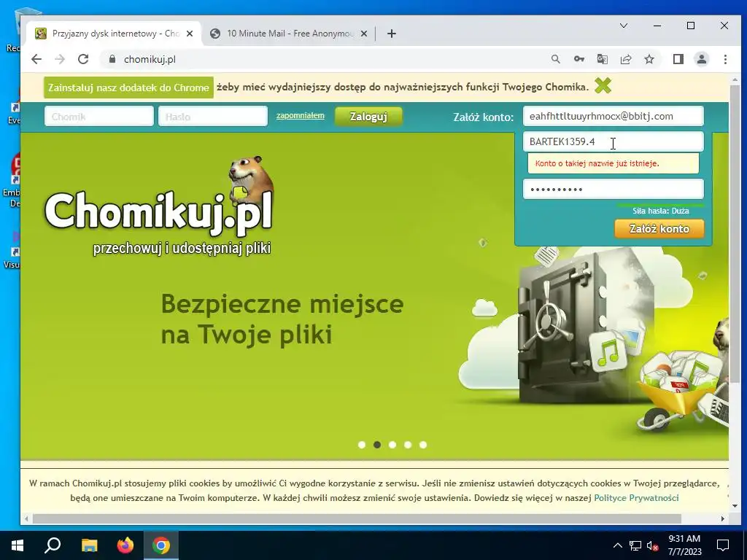Show hidden system tray icons
This screenshot has width=747, height=560.
tap(617, 545)
